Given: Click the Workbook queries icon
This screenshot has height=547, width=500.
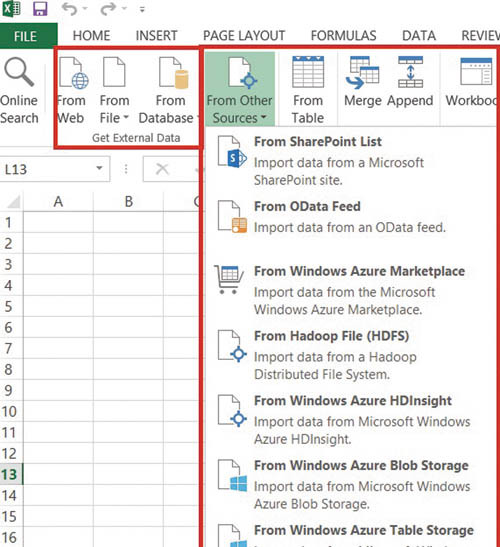Looking at the screenshot, I should point(476,72).
